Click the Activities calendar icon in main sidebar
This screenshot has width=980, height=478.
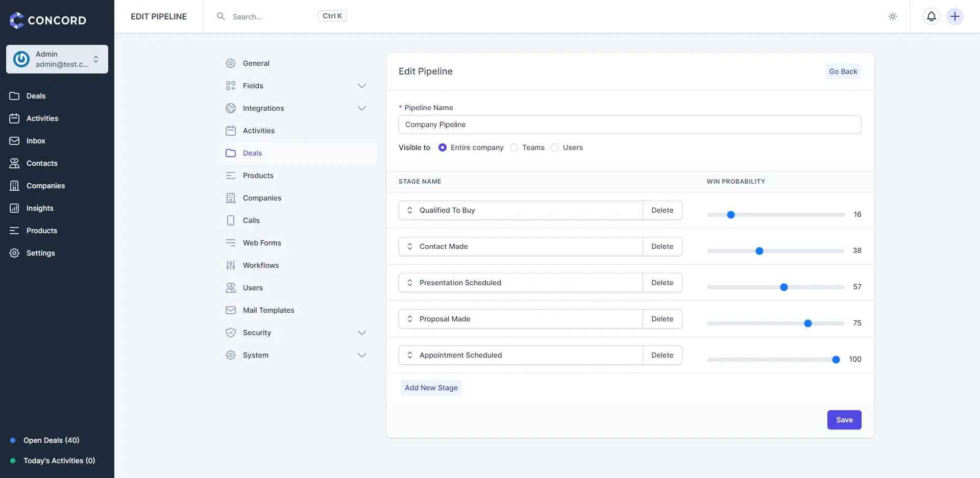14,118
